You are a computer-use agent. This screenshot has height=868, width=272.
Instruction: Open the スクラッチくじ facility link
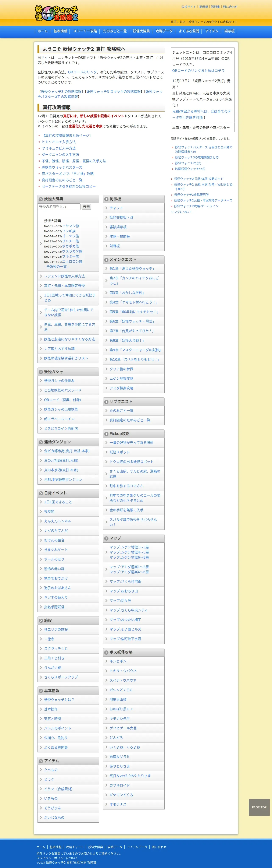56,649
